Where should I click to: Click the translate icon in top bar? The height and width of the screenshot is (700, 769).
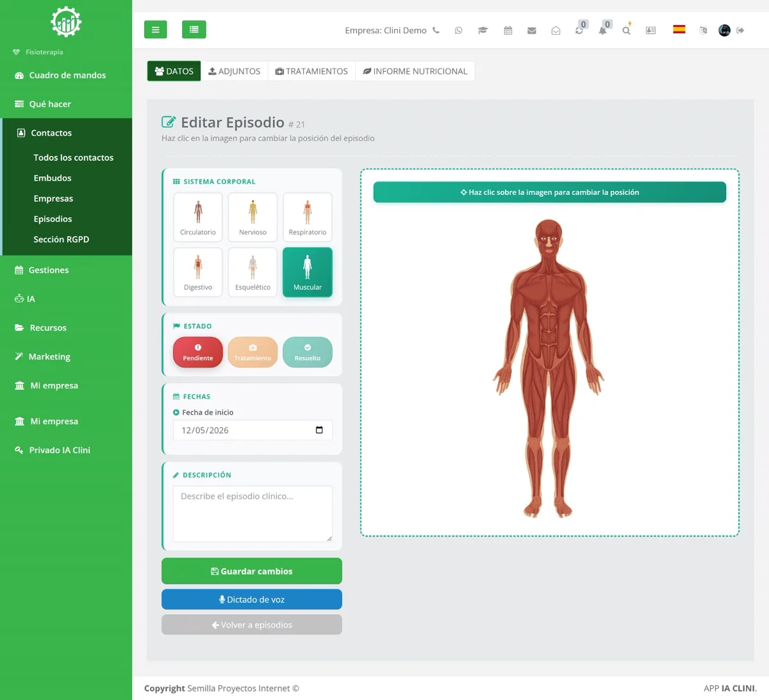click(x=704, y=30)
